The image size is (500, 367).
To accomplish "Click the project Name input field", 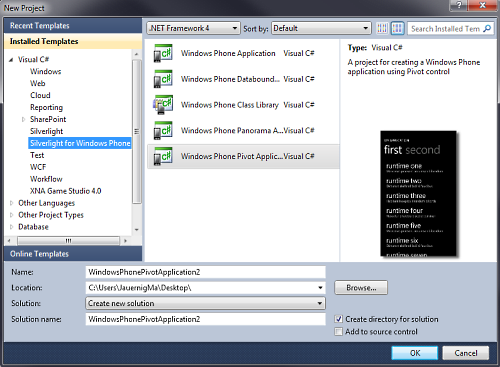I will (205, 272).
